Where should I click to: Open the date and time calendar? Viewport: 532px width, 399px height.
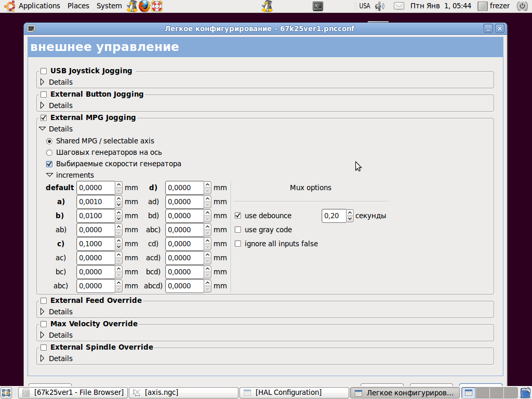[x=441, y=6]
